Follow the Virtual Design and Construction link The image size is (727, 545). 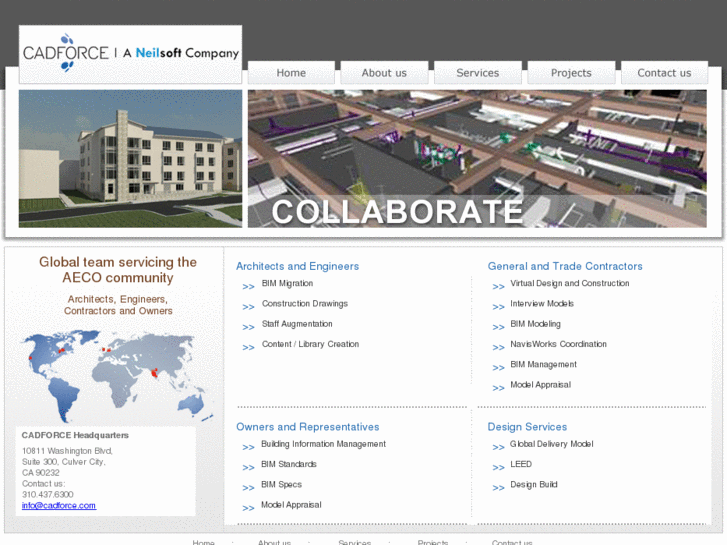pos(569,284)
